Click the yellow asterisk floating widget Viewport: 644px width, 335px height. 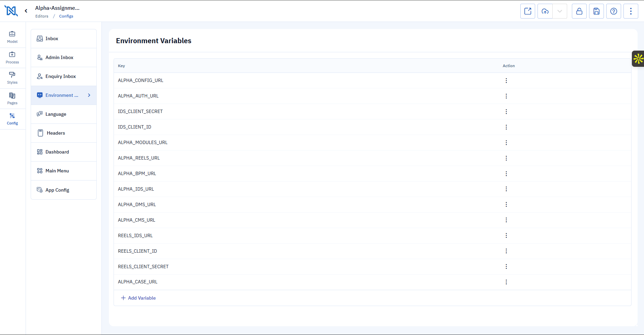(638, 59)
